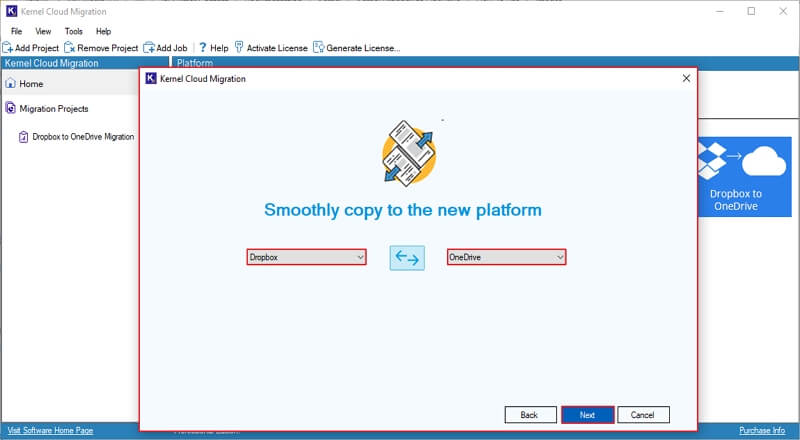
Task: Open the View menu
Action: tap(43, 31)
